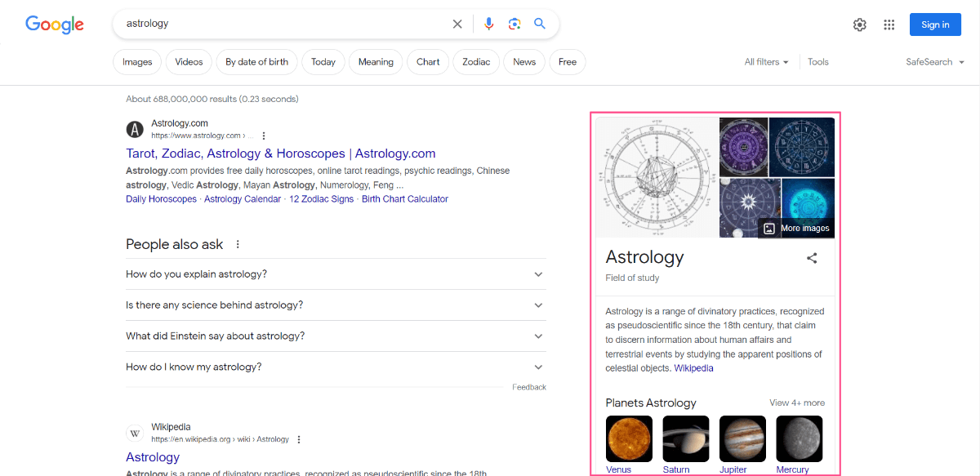Select the Jupiter planet thumbnail

pos(742,439)
